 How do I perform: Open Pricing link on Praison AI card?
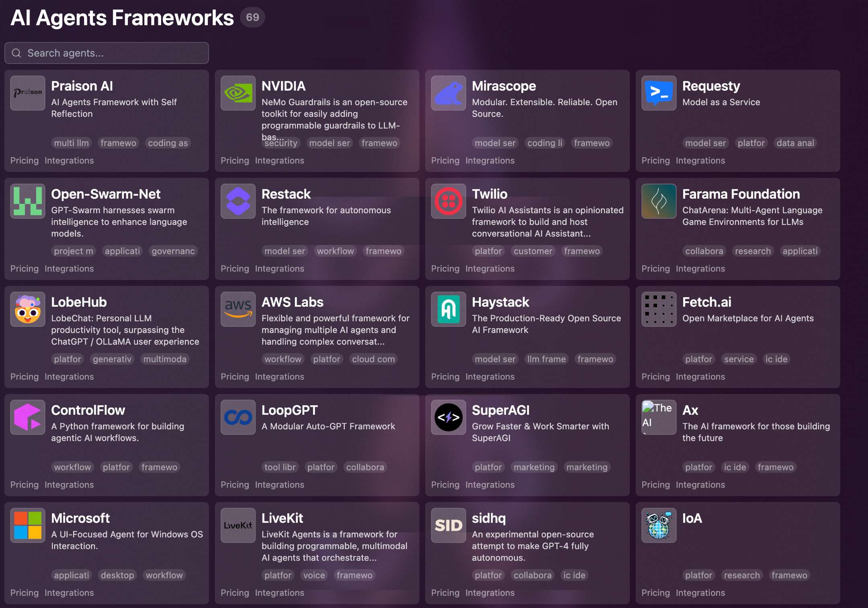pos(25,161)
